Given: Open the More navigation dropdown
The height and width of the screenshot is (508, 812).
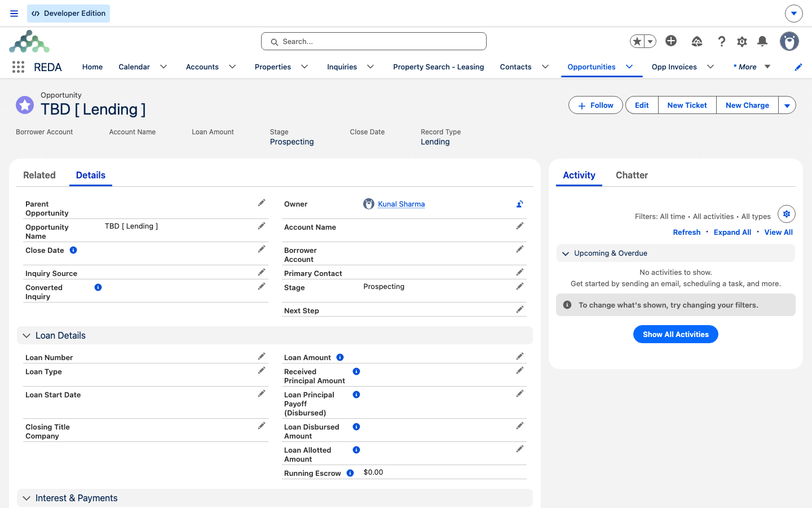Looking at the screenshot, I should click(752, 67).
